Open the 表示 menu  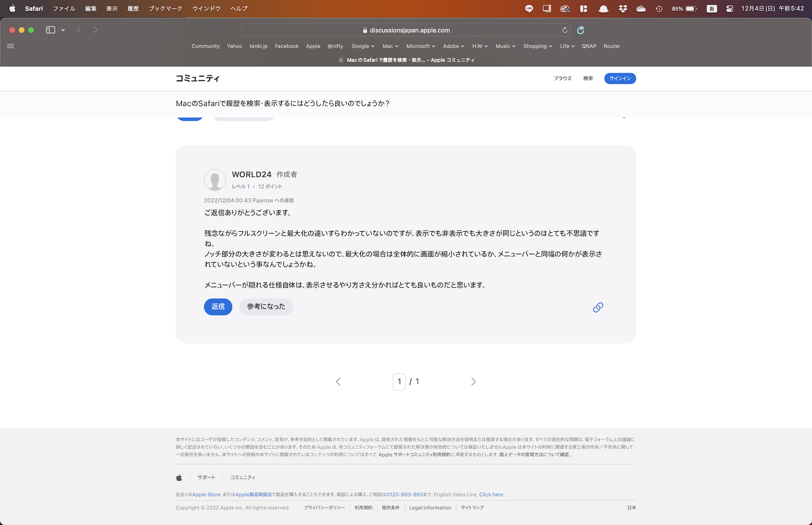(112, 8)
